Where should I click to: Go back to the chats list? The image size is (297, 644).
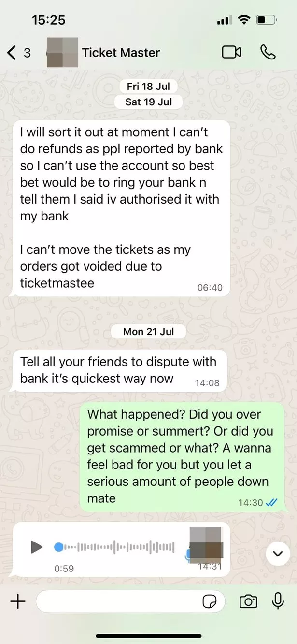click(x=19, y=52)
